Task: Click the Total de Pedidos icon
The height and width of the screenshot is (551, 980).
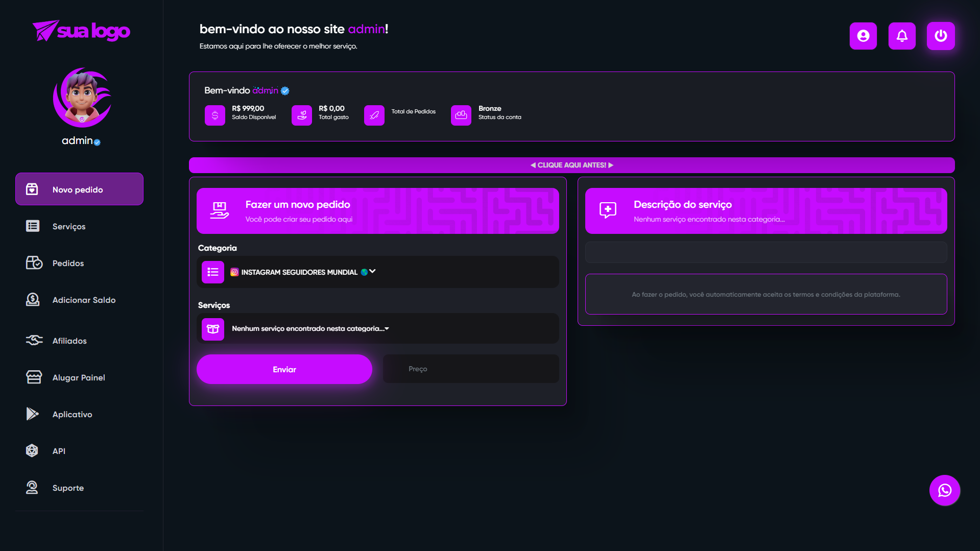Action: (x=374, y=115)
